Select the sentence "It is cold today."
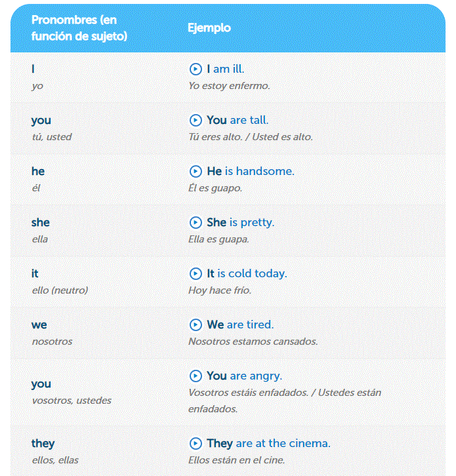456x476 pixels. 247,273
